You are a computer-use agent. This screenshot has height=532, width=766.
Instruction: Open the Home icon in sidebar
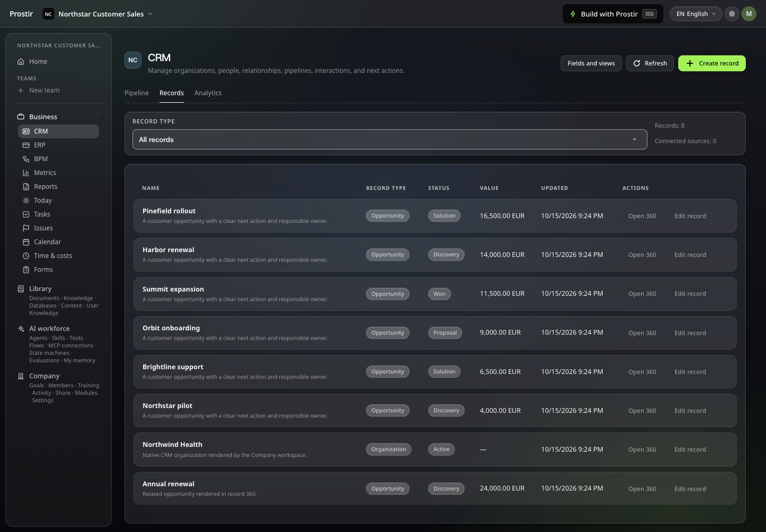21,62
